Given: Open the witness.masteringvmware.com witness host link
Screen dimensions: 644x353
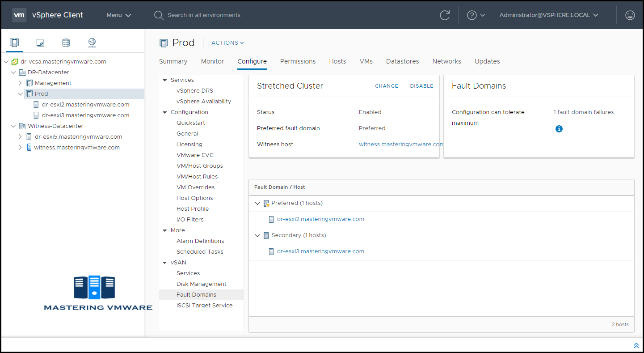Looking at the screenshot, I should (401, 145).
